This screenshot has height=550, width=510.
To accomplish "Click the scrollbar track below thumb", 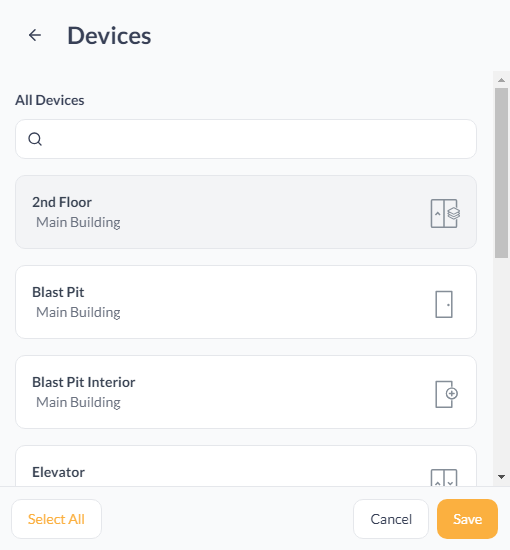I will tap(501, 365).
